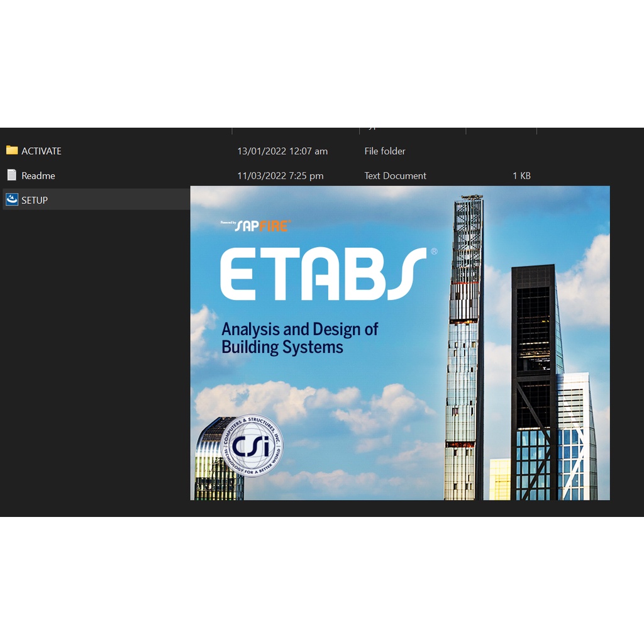
Task: Select the ACTIVATE folder name
Action: pos(42,151)
